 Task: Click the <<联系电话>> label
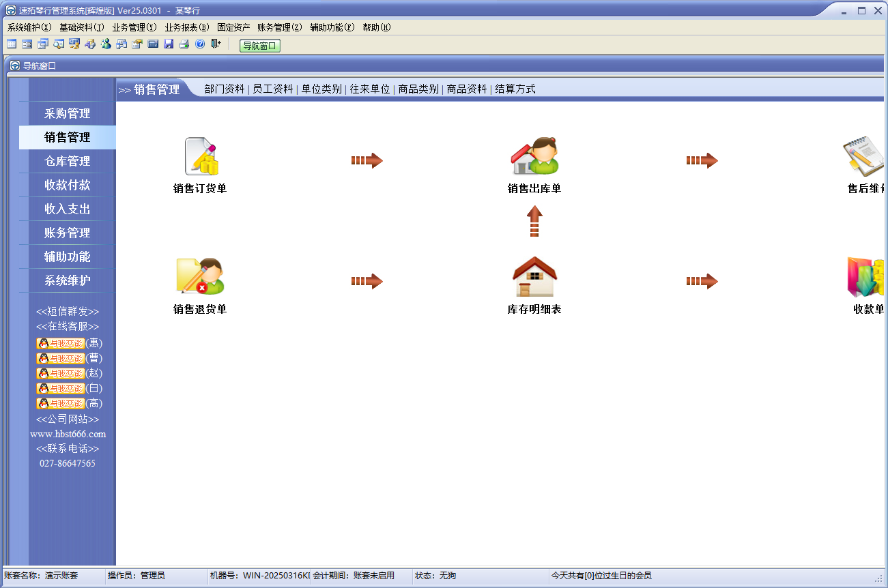click(x=68, y=449)
